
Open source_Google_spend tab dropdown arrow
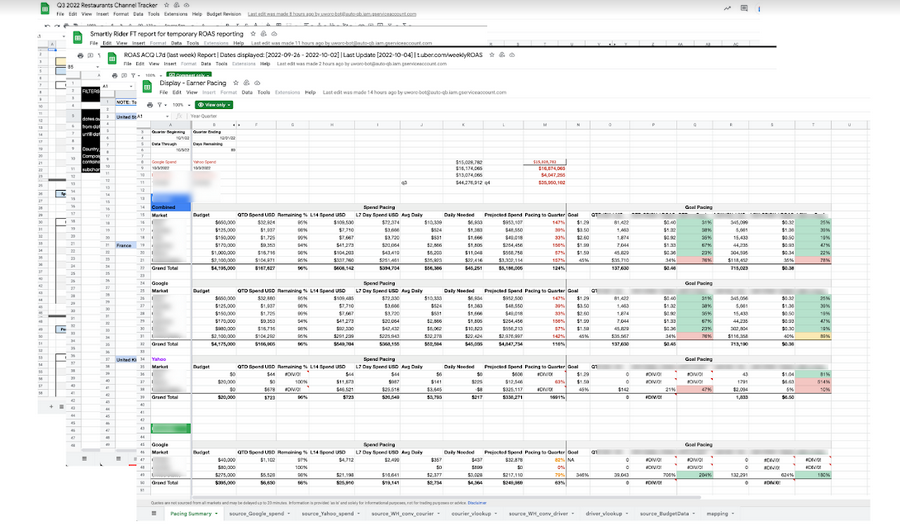tap(288, 514)
